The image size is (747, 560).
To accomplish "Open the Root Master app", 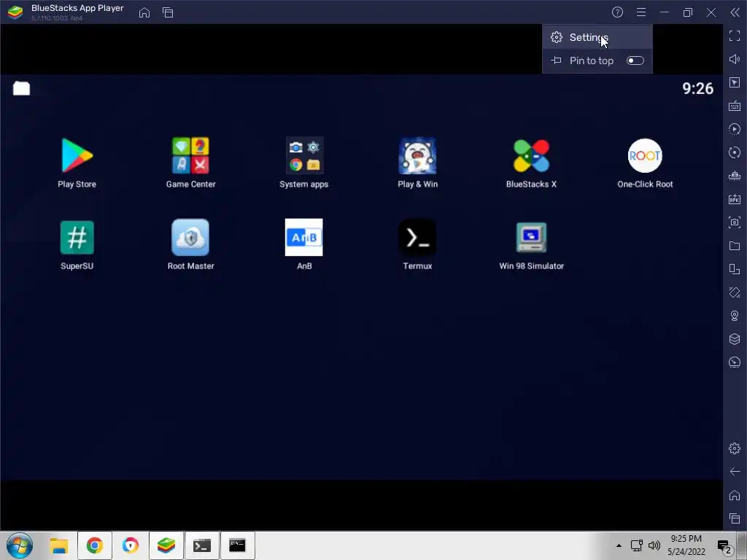I will (x=190, y=238).
